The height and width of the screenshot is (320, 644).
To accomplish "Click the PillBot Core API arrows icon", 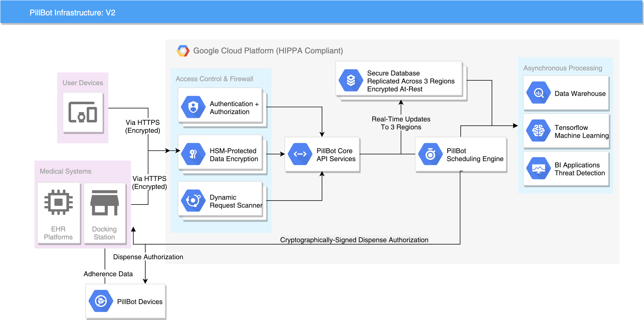I will [x=300, y=154].
